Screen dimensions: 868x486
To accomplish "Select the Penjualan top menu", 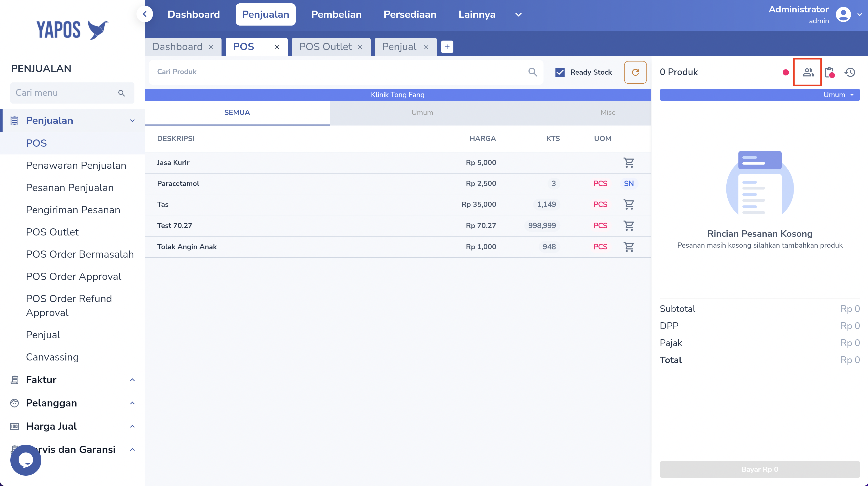I will tap(265, 14).
